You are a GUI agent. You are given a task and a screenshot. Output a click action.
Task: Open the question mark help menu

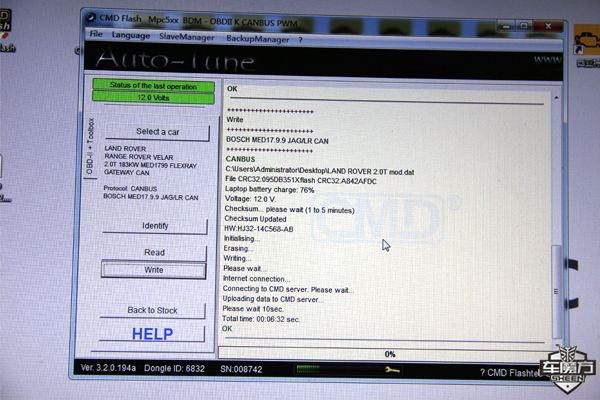pos(300,40)
